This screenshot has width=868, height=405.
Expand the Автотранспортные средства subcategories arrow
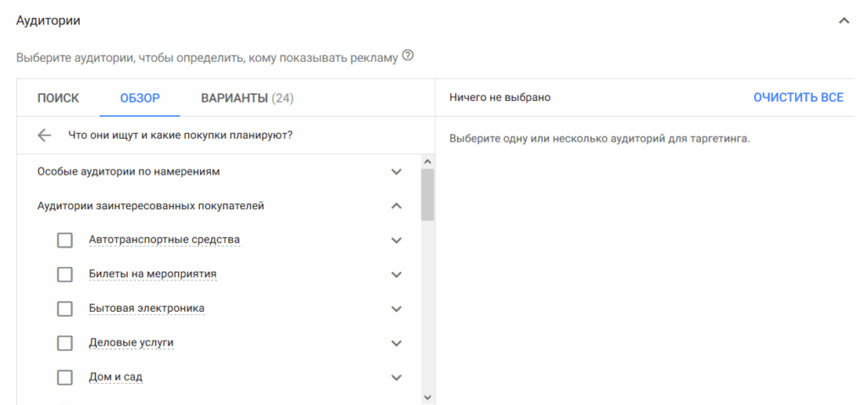396,240
